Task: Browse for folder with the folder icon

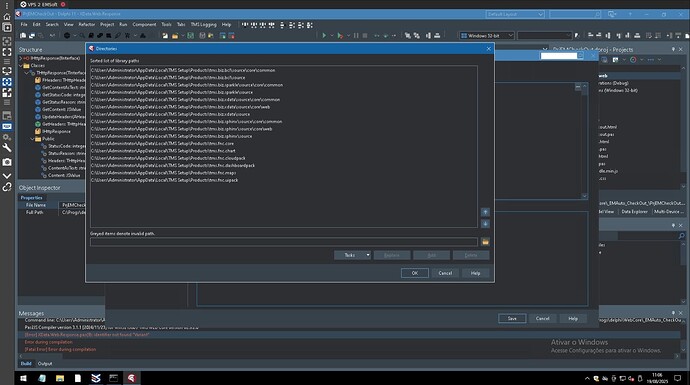Action: (x=485, y=242)
